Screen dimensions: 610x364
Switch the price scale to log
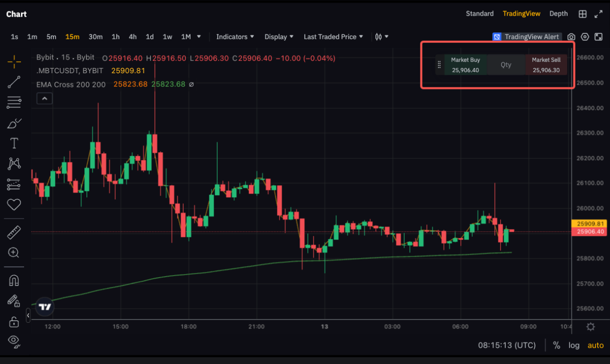coord(574,345)
